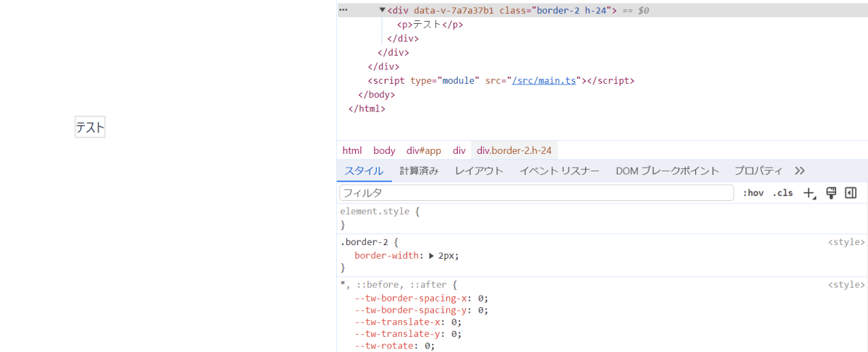The image size is (868, 352).
Task: Click the --tw-translate-x property
Action: [x=397, y=322]
